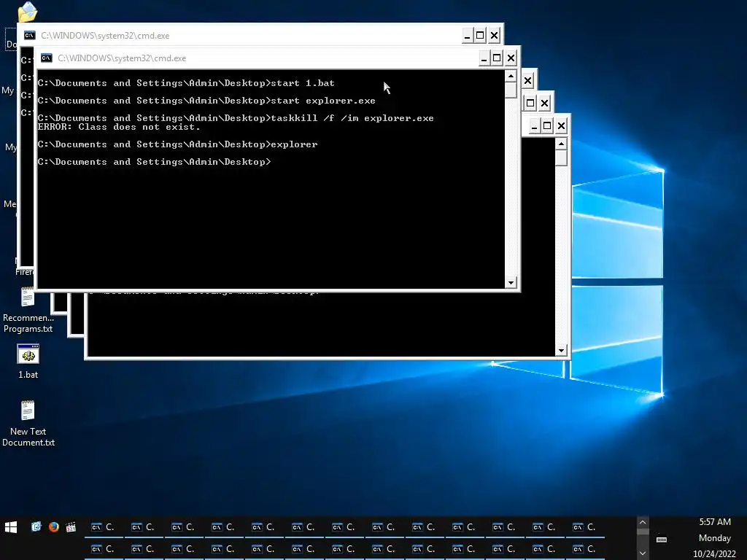This screenshot has height=560, width=747.
Task: Maximize the front cmd.exe window
Action: pyautogui.click(x=497, y=58)
